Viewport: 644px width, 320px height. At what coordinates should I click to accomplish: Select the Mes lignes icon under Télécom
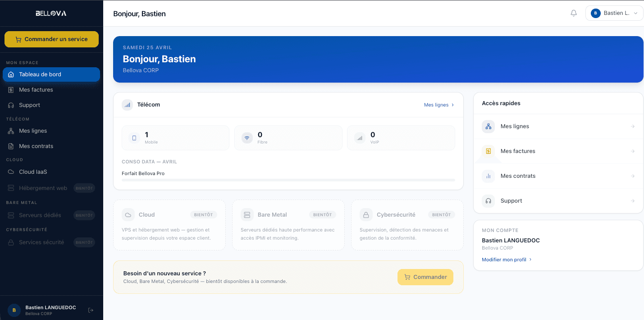point(10,130)
